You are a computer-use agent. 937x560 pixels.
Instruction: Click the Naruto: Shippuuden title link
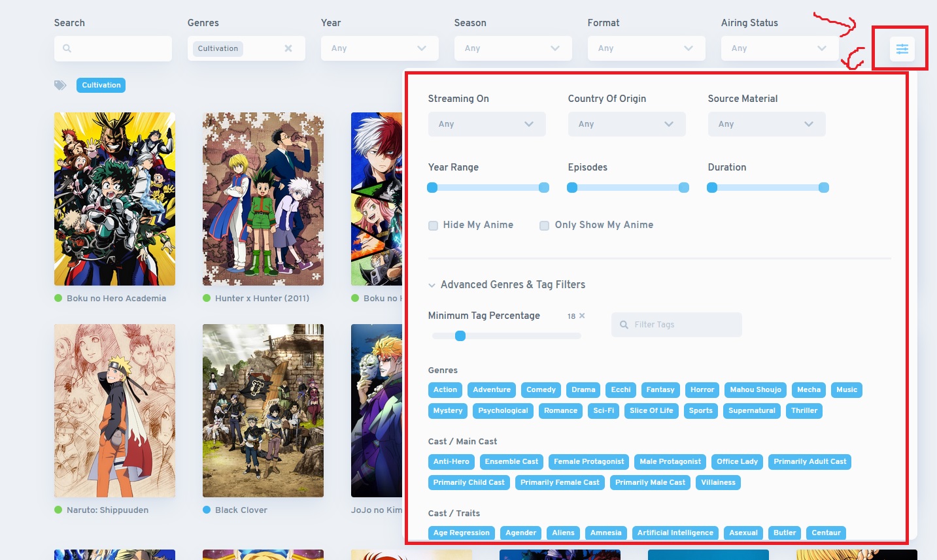point(107,510)
